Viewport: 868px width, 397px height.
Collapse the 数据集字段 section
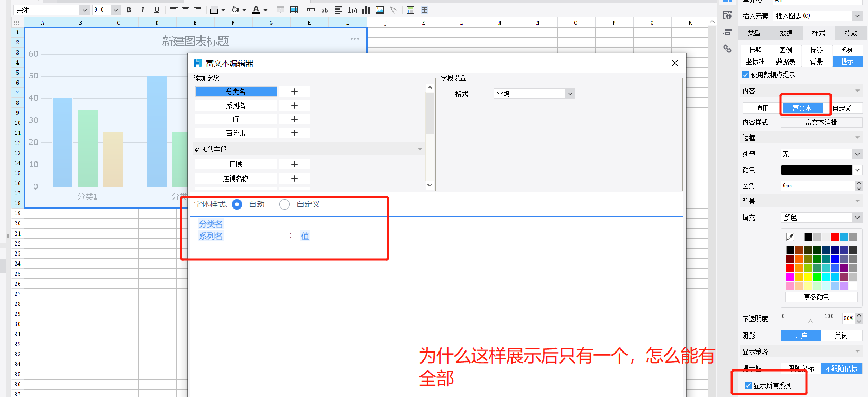coord(420,149)
